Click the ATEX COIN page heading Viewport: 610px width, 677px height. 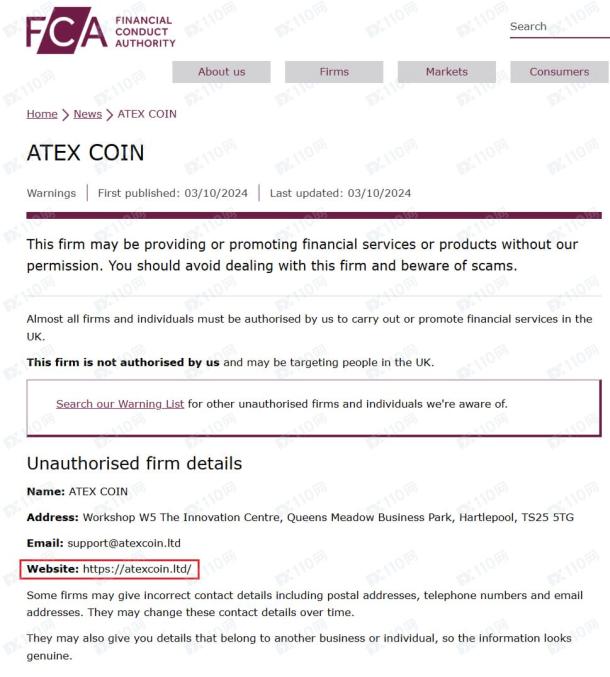click(85, 153)
